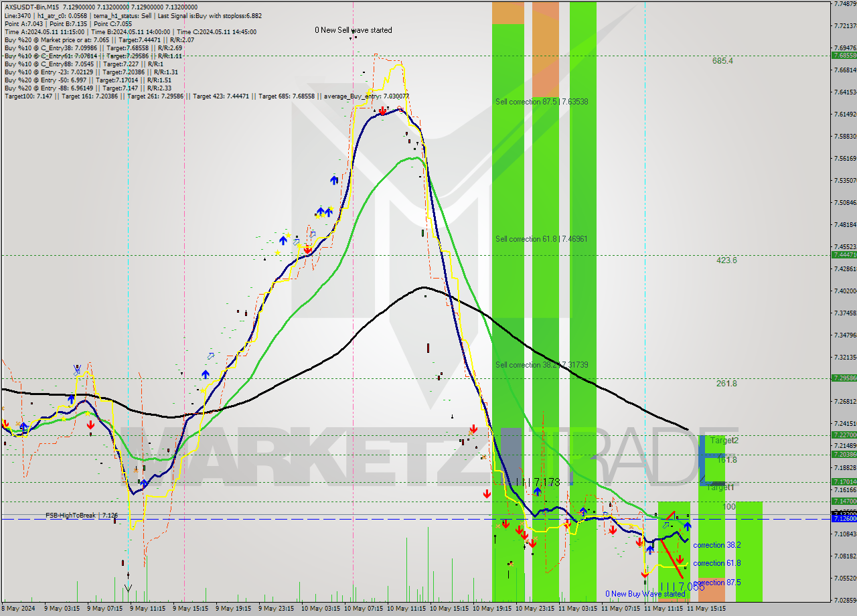Image resolution: width=857 pixels, height=616 pixels.
Task: Click the blue X marker above the early candles
Action: 78,369
